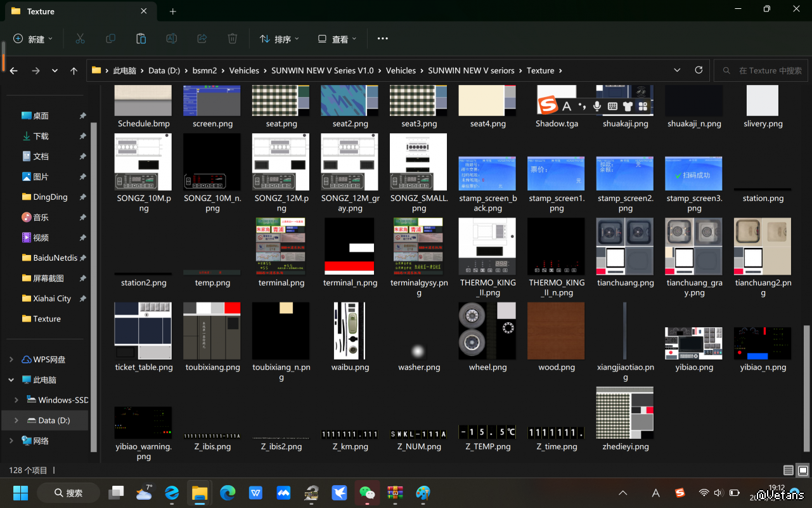Click the Rename icon in toolbar

(x=171, y=39)
